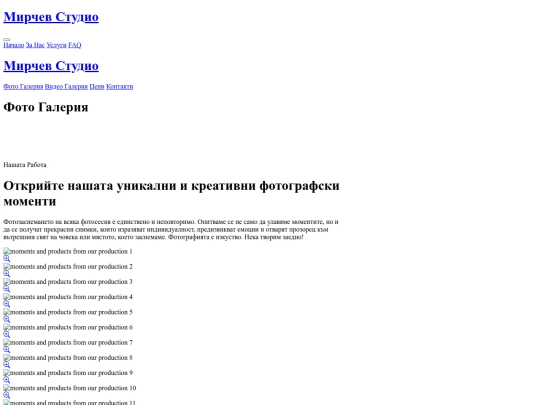
Task: Click the second Мирчев Студио heading link
Action: pos(51,66)
